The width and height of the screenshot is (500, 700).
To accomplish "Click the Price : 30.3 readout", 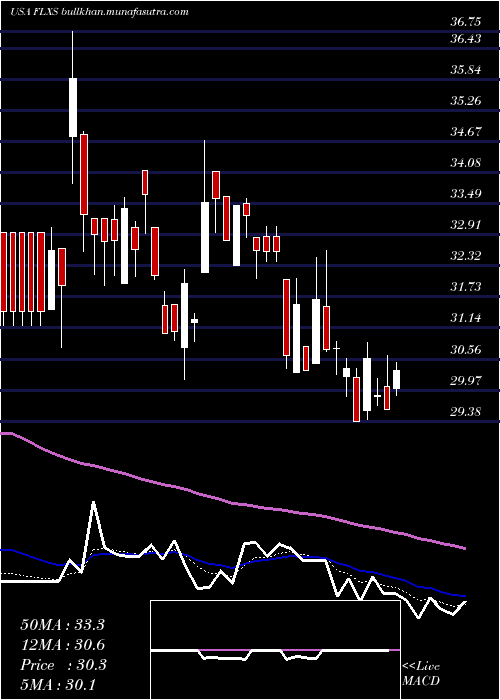I will pyautogui.click(x=63, y=665).
